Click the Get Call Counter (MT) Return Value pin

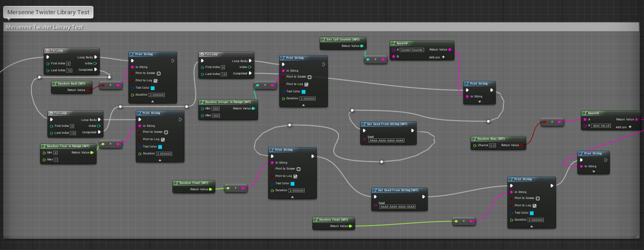pos(362,46)
